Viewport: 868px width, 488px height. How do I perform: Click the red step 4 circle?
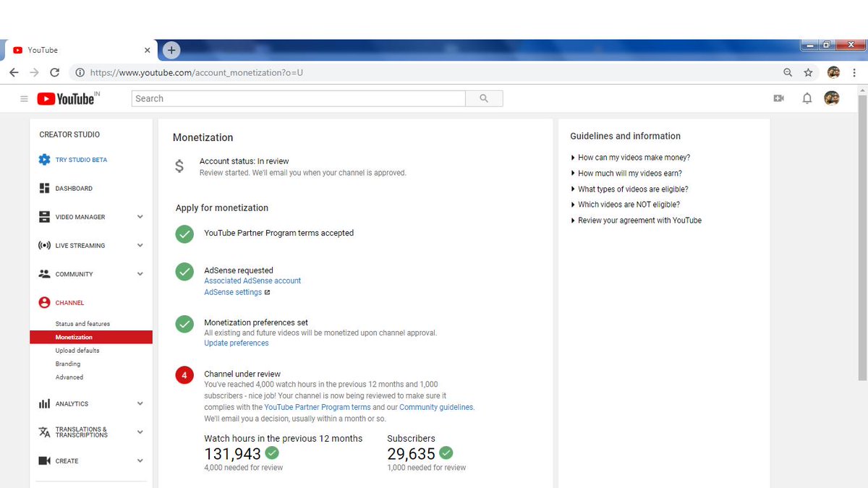(x=184, y=375)
